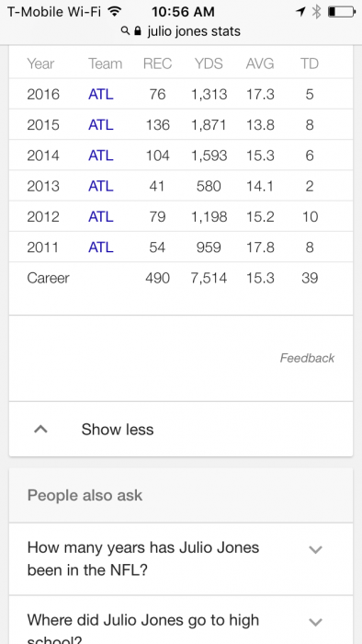Tap the 'julio jones stats' address bar
362x644 pixels.
181,31
